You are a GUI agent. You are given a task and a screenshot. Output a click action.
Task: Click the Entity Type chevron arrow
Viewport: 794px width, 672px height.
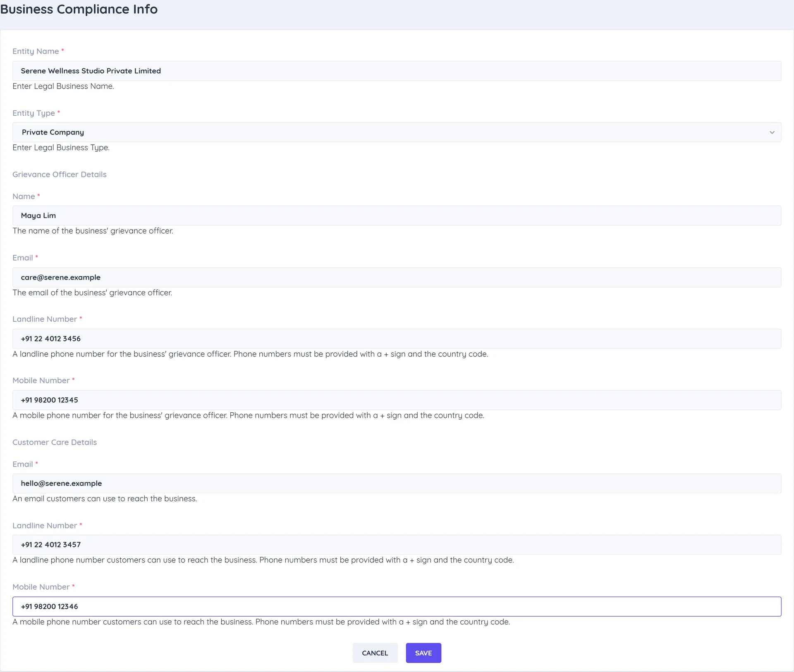[x=772, y=132]
